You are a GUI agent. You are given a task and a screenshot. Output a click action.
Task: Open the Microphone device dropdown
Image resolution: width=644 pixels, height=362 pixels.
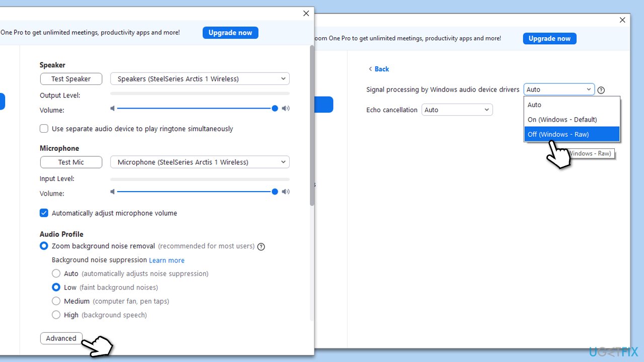pos(200,162)
